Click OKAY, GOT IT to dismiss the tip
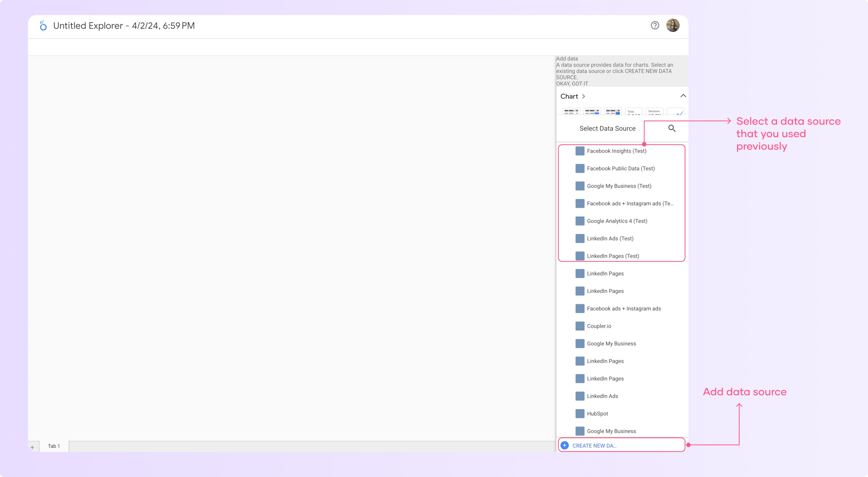868x477 pixels. pos(572,84)
